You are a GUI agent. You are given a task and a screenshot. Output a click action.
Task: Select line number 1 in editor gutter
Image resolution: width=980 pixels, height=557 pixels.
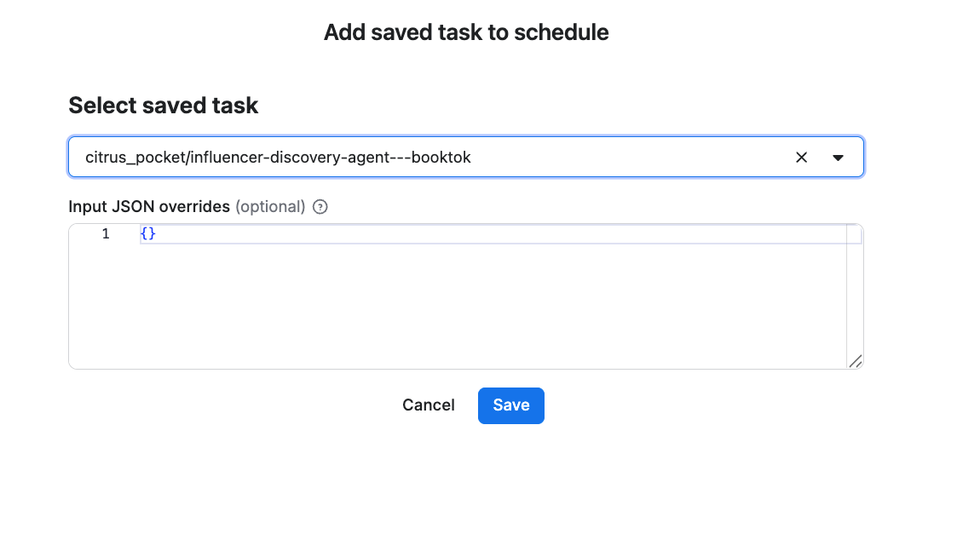click(x=106, y=233)
